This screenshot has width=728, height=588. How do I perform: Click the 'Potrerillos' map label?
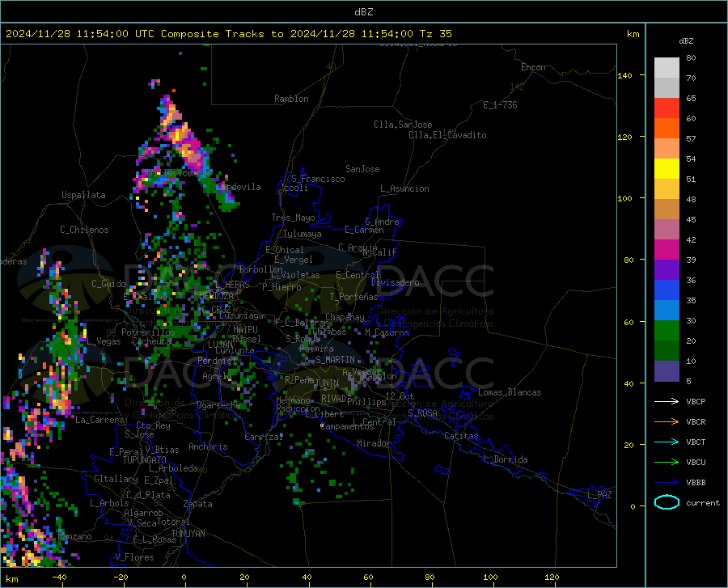pos(148,332)
